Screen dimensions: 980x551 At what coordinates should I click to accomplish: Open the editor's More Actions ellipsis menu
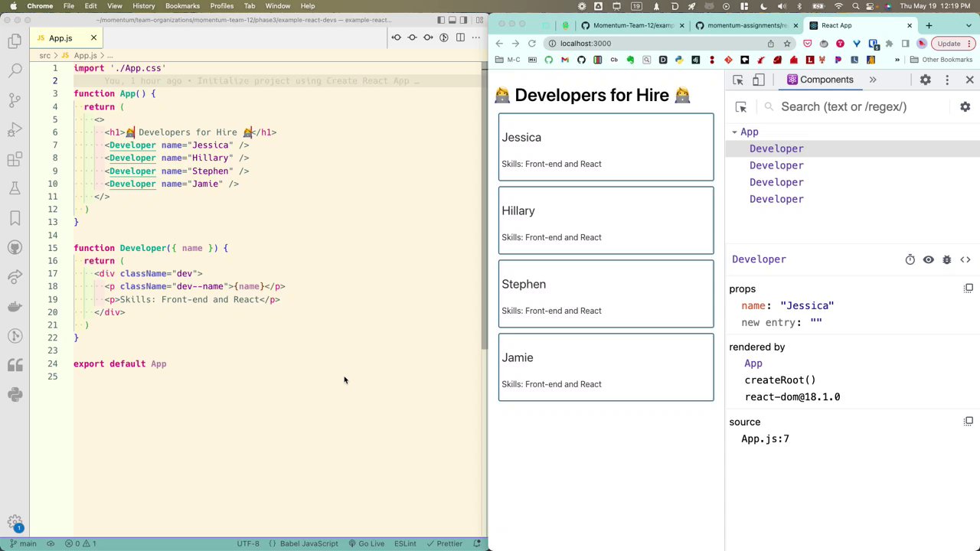click(476, 37)
